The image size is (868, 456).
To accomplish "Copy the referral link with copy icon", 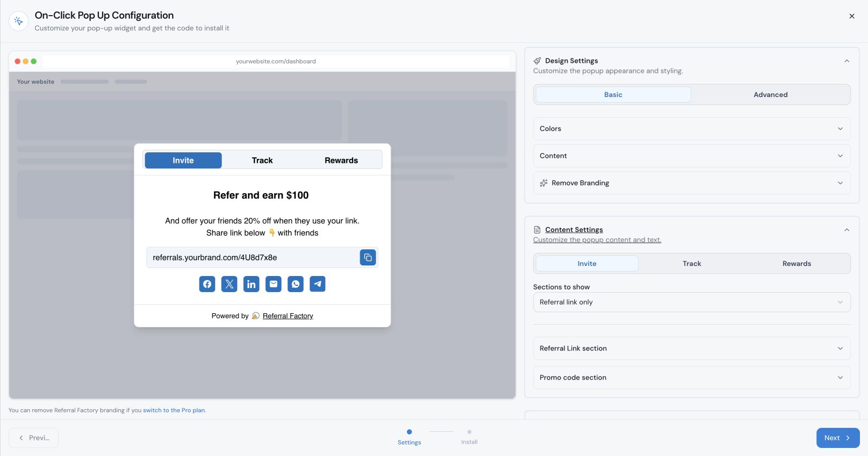I will pos(368,257).
